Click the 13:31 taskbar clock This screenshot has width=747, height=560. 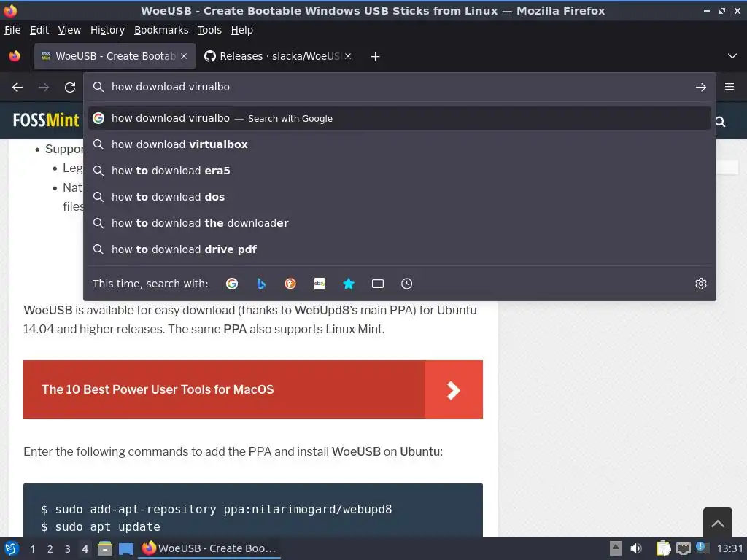click(x=729, y=548)
